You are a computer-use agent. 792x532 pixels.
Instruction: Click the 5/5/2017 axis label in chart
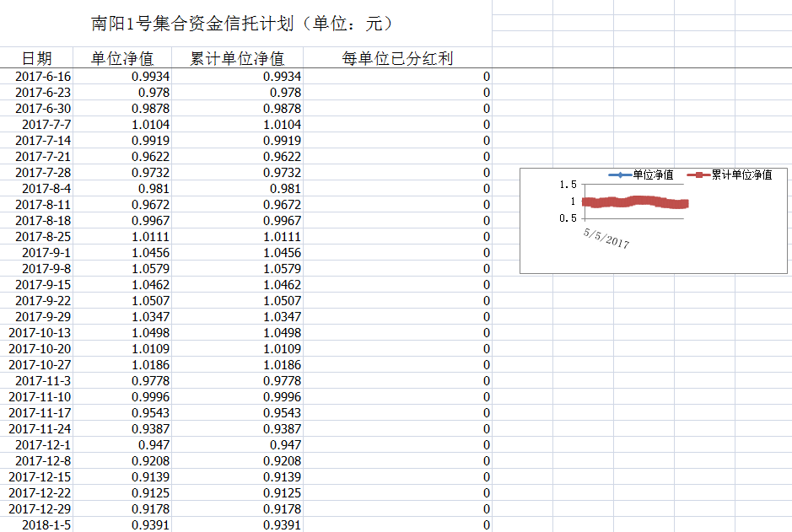[x=606, y=238]
